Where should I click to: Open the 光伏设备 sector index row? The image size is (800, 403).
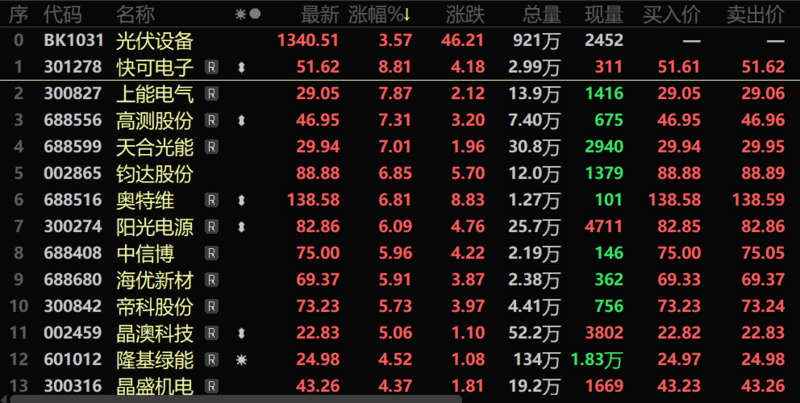(x=400, y=40)
